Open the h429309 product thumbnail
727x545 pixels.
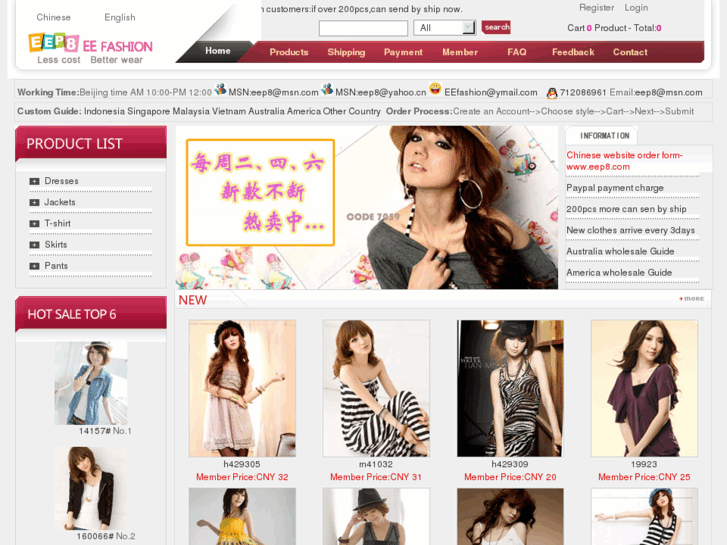[x=510, y=388]
